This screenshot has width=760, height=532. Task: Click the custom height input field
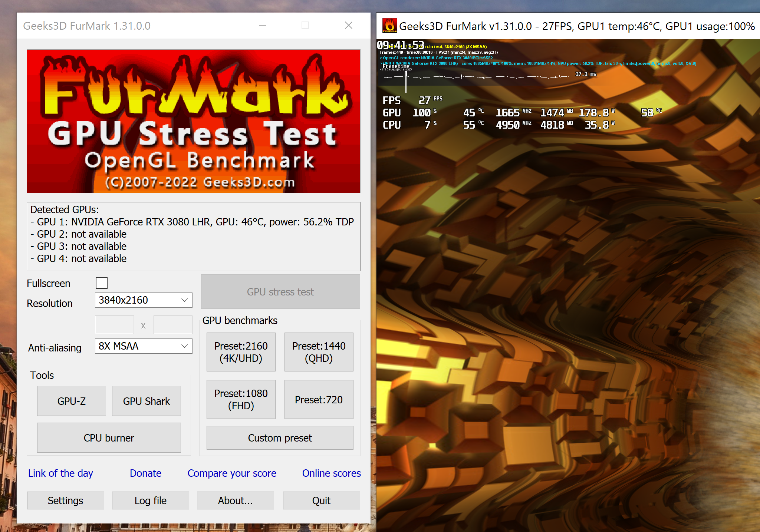tap(173, 325)
